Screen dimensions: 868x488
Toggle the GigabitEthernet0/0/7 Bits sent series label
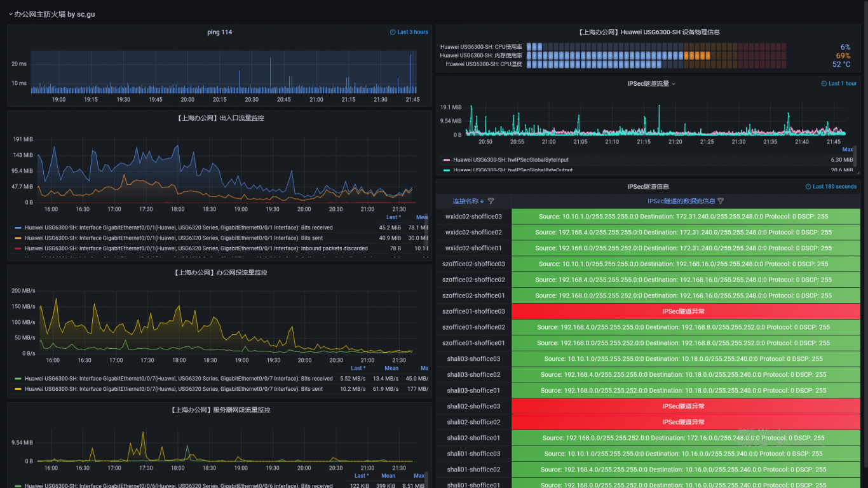(173, 389)
